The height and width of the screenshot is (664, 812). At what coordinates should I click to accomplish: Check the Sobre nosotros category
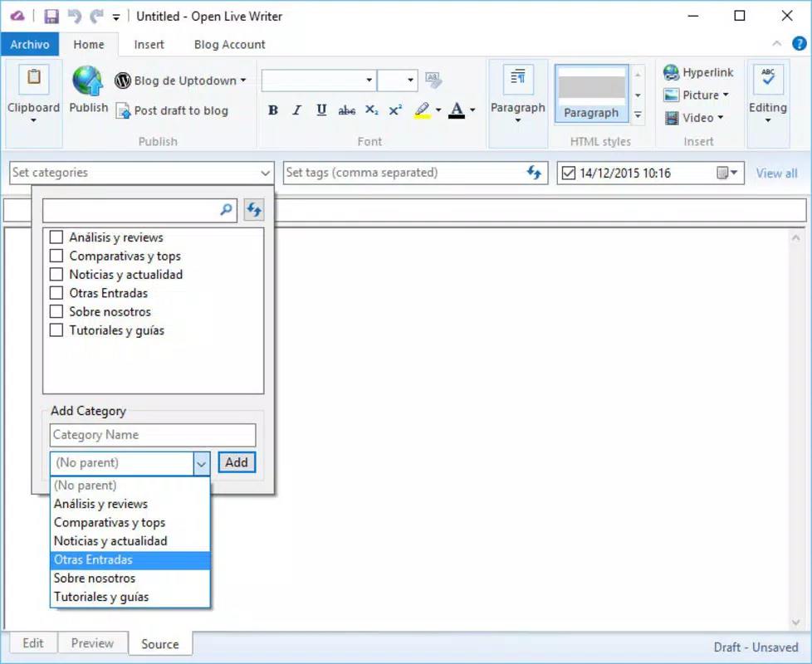(x=56, y=311)
